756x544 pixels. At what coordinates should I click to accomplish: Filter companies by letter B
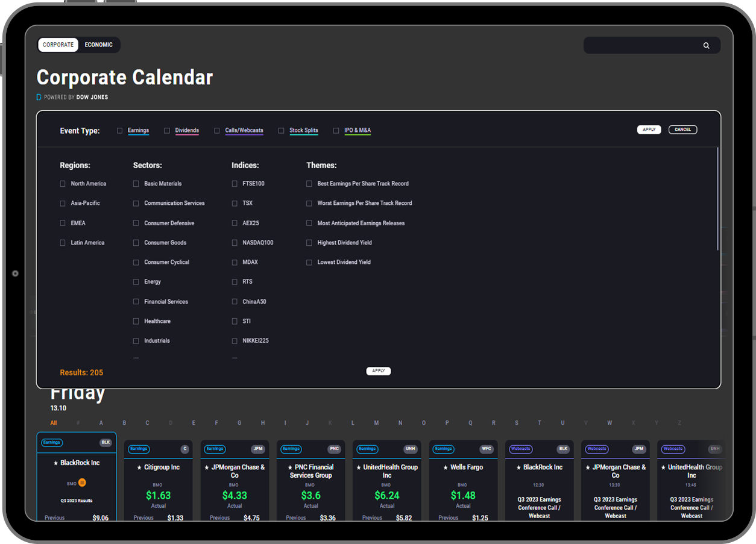point(124,423)
